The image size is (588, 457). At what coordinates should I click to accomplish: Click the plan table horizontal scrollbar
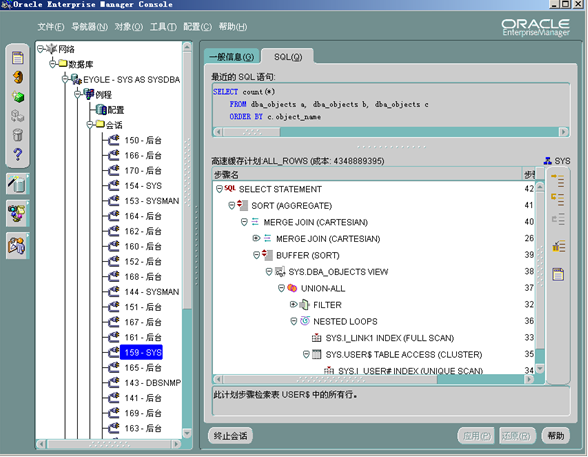pos(374,379)
